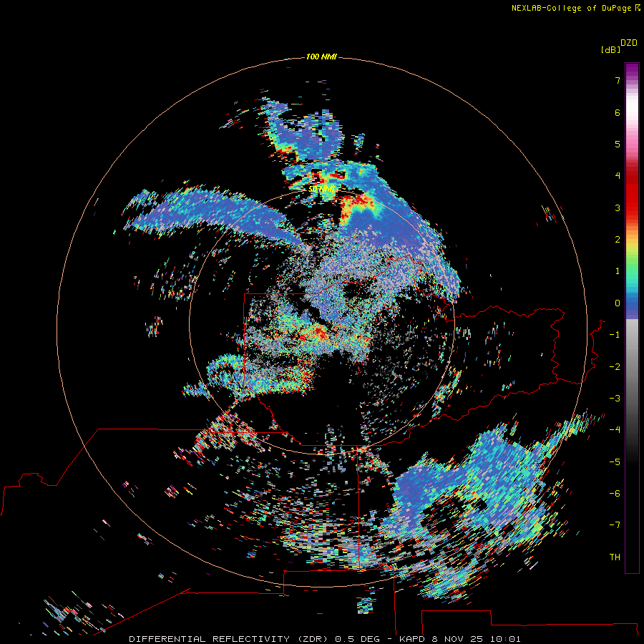Click the 3 value on color scale
Image resolution: width=644 pixels, height=644 pixels.
click(x=618, y=208)
